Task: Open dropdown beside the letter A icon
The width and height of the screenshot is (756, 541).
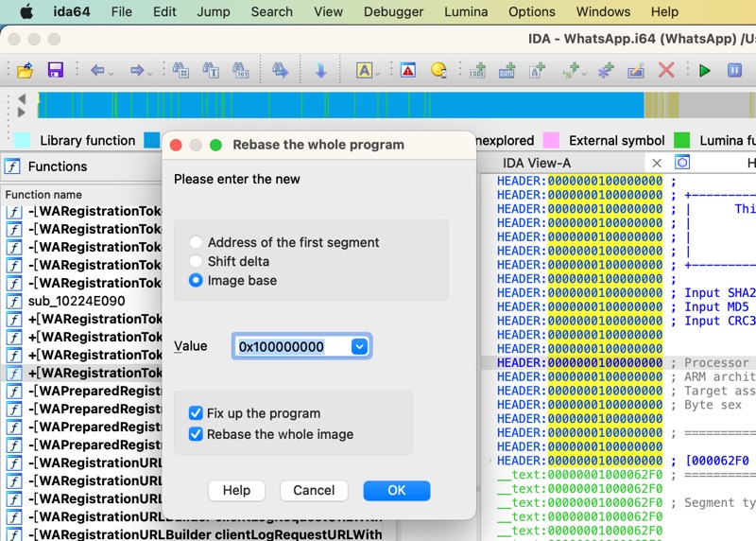Action: point(377,74)
